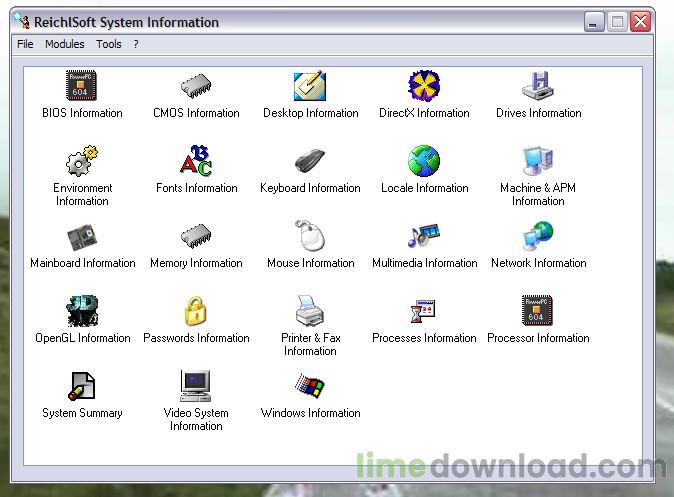This screenshot has width=674, height=497.
Task: Click the "Processes Information" label
Action: tap(424, 338)
